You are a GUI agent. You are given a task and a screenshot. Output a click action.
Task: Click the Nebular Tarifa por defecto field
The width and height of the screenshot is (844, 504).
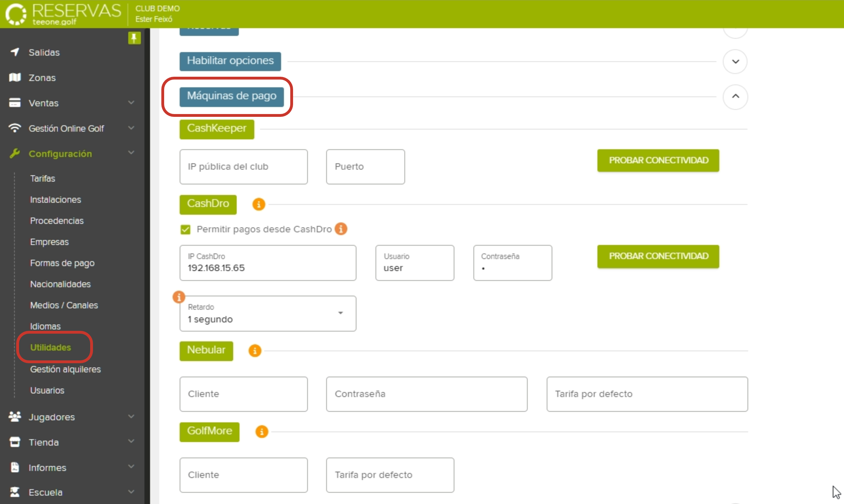pyautogui.click(x=647, y=394)
